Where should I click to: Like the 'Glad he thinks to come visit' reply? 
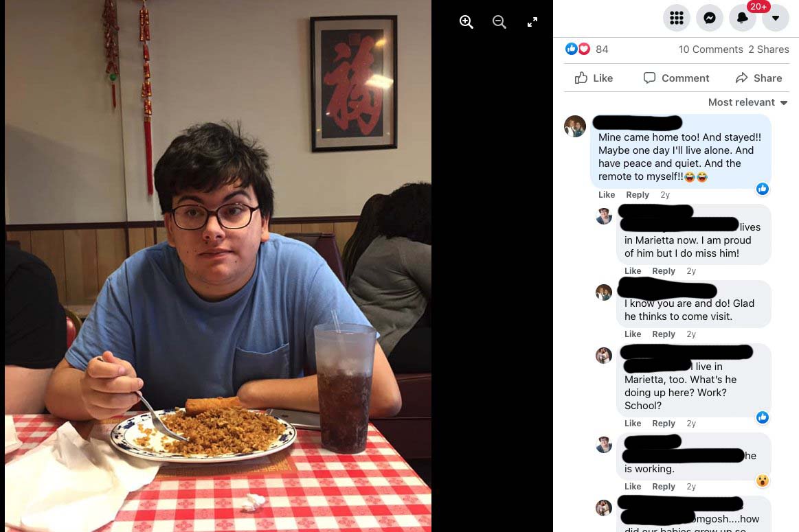633,334
